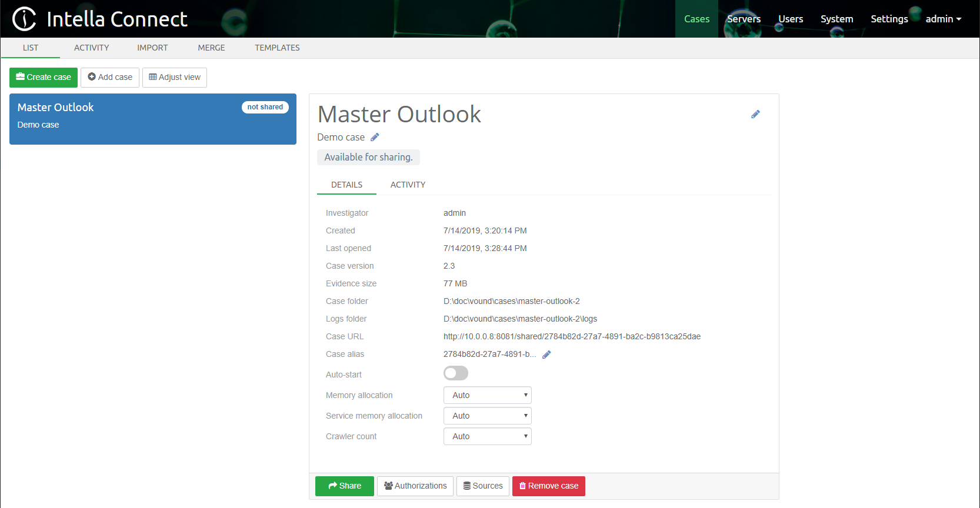Image resolution: width=980 pixels, height=508 pixels.
Task: Click the Add case button
Action: pyautogui.click(x=110, y=77)
